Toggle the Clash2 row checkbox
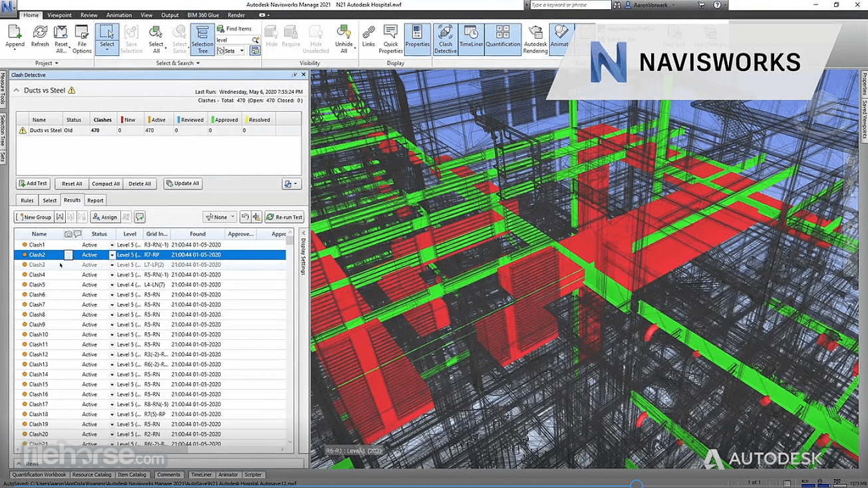The height and width of the screenshot is (488, 868). 69,255
